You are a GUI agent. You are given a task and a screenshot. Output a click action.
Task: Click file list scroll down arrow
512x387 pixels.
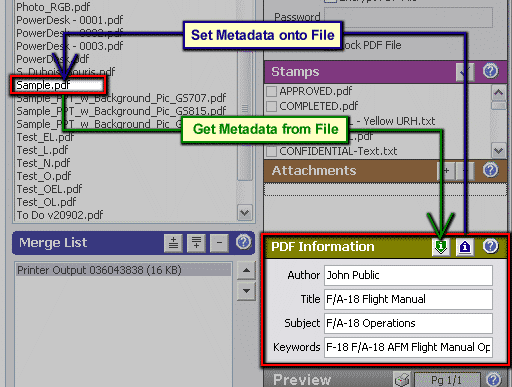245,212
